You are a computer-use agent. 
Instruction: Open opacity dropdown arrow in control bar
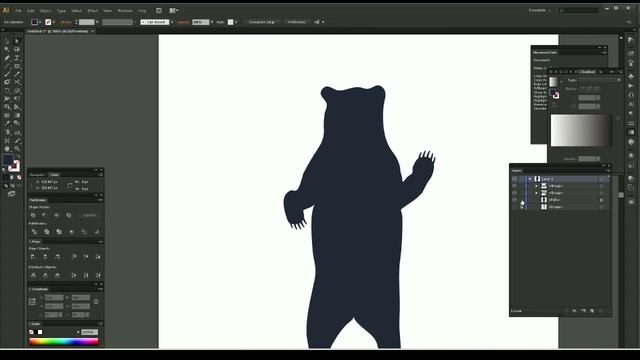212,22
